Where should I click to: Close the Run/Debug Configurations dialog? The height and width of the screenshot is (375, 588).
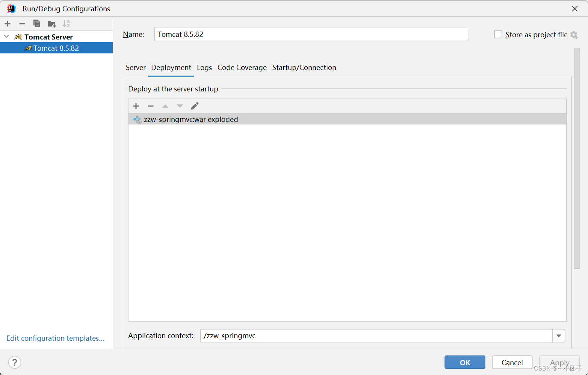coord(575,8)
